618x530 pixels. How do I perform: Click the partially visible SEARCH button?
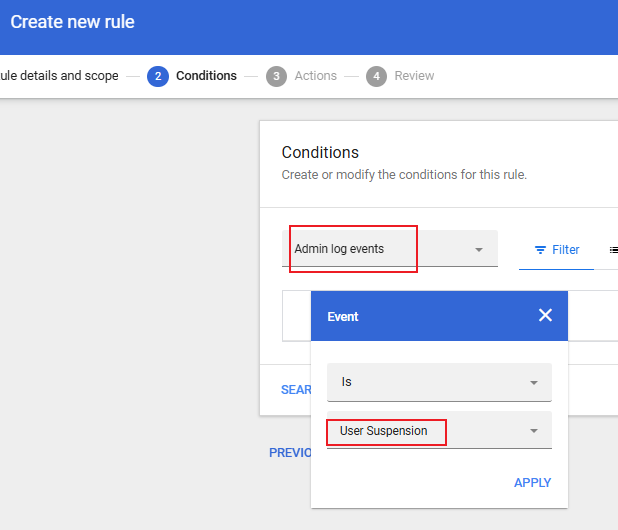296,390
